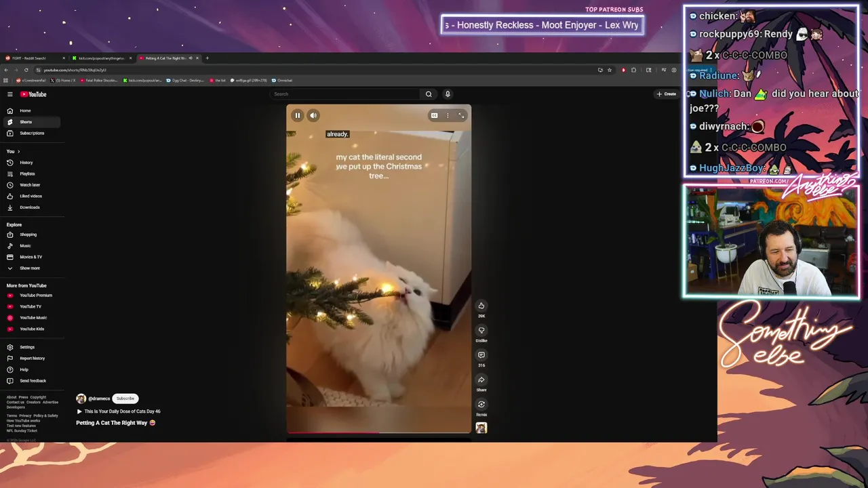Select Shorts in the sidebar

click(x=33, y=122)
